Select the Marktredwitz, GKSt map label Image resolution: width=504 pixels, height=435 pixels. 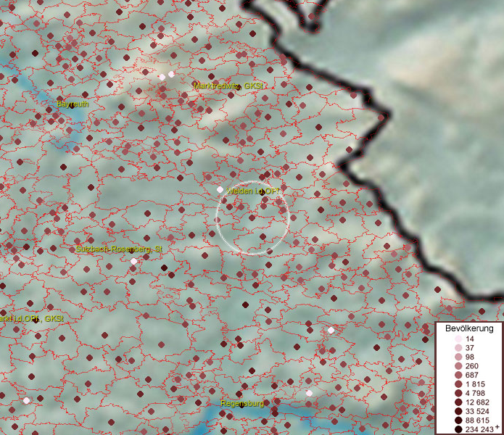[228, 86]
